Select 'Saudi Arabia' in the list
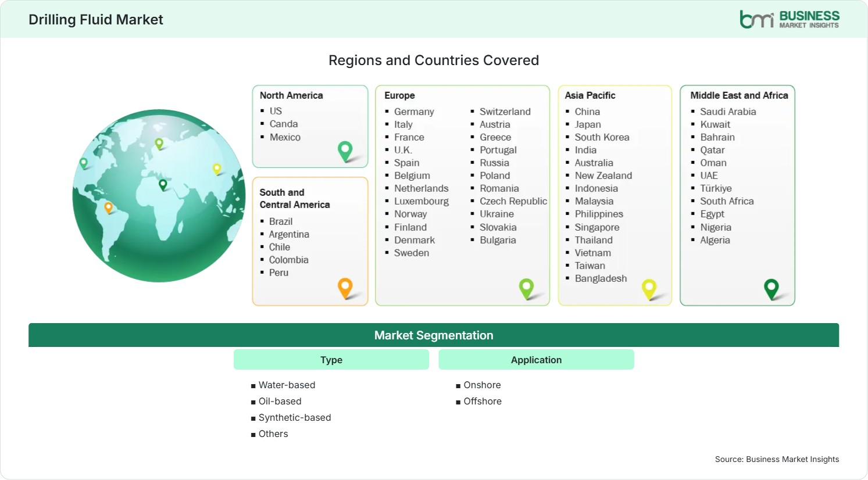This screenshot has height=480, width=868. pyautogui.click(x=728, y=112)
